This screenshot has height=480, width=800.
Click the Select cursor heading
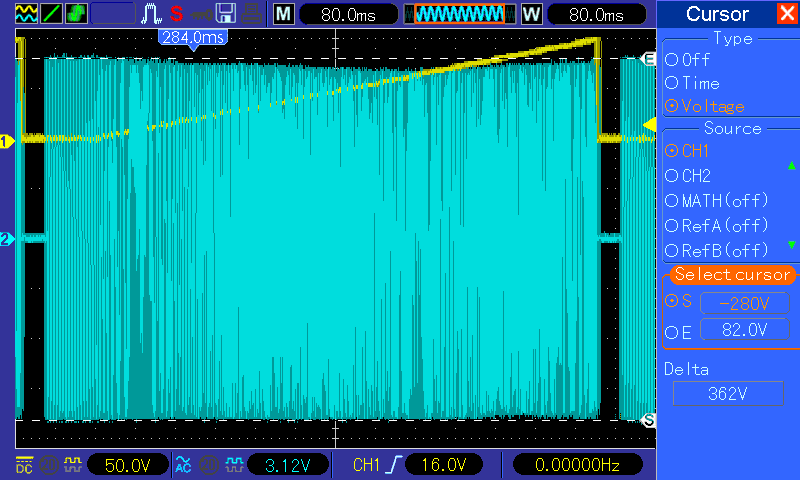733,274
